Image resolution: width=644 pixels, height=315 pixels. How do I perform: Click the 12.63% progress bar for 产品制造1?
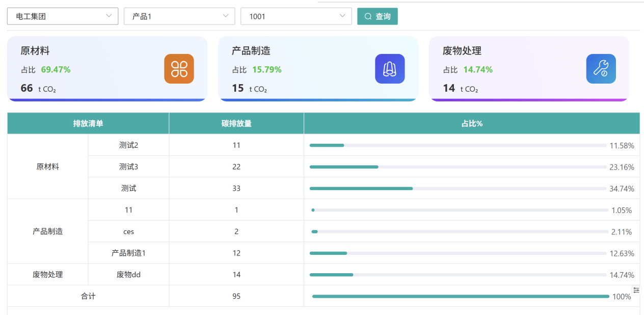[x=458, y=253]
